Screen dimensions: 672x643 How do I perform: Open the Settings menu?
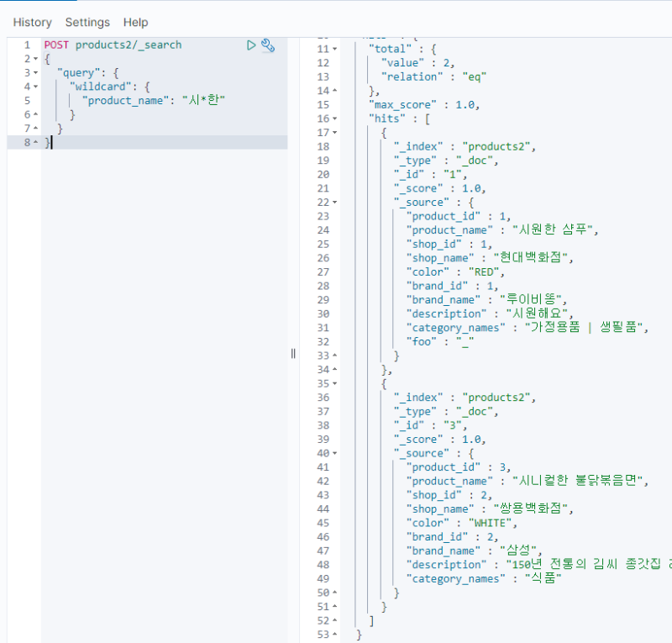[x=87, y=23]
